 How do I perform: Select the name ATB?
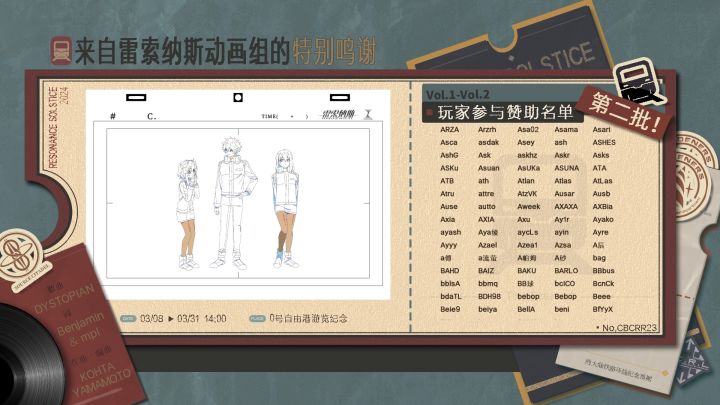[447, 181]
